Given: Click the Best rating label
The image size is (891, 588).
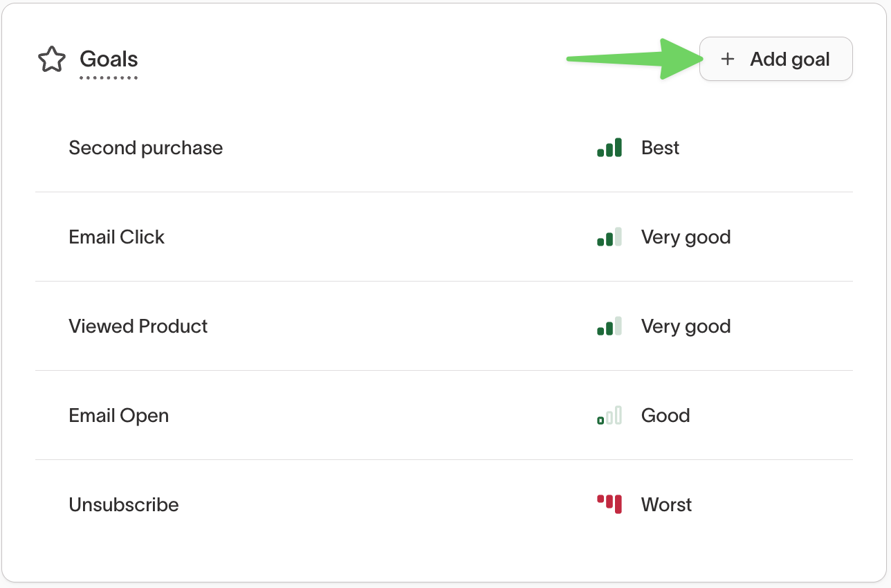Looking at the screenshot, I should coord(660,148).
